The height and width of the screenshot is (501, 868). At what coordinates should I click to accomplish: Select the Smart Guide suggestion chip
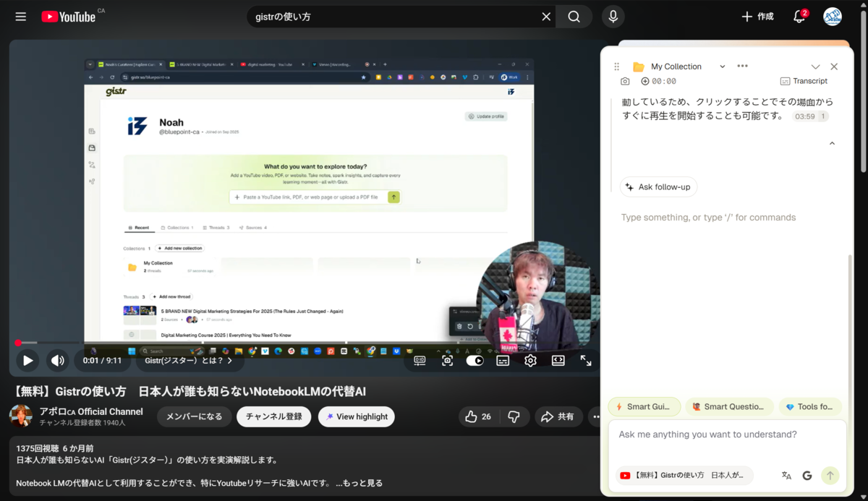[x=644, y=406]
